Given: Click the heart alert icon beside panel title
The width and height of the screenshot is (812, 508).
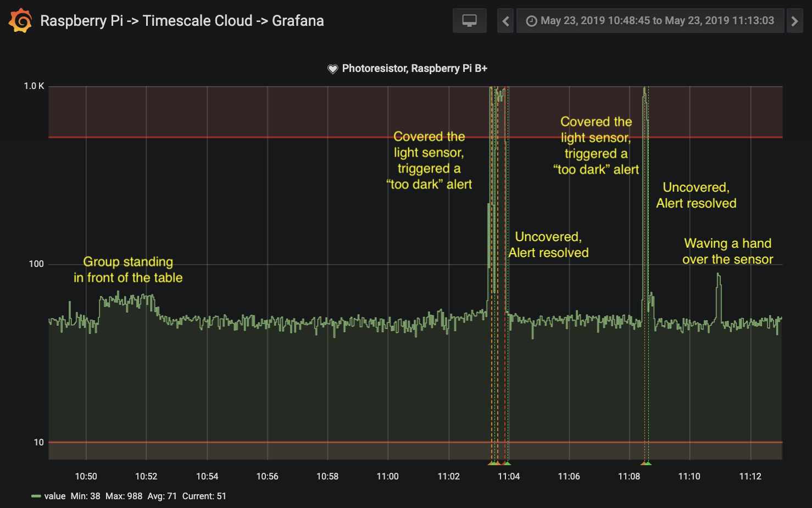Looking at the screenshot, I should (x=332, y=69).
